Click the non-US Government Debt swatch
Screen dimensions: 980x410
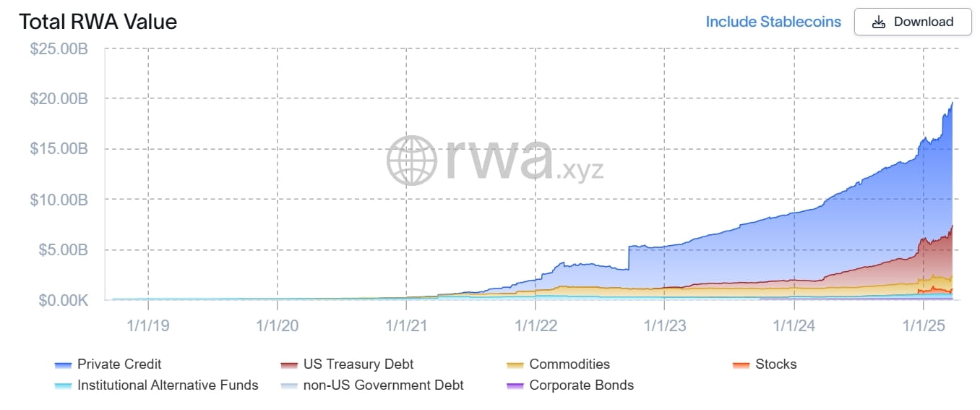[289, 386]
